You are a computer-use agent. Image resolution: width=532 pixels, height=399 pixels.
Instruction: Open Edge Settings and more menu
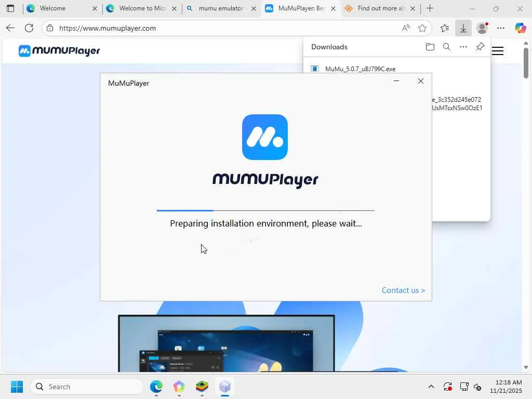tap(501, 28)
